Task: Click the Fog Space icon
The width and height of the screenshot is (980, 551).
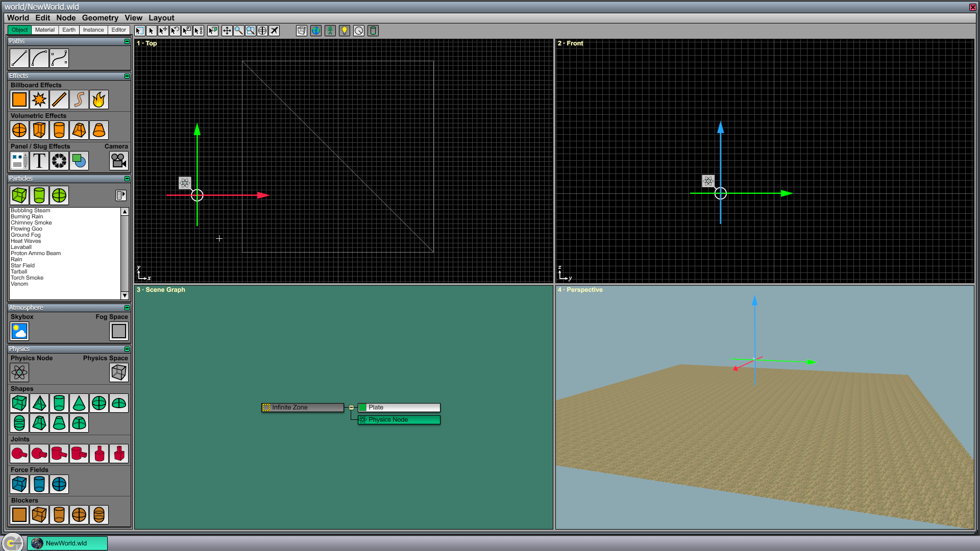Action: pos(119,331)
